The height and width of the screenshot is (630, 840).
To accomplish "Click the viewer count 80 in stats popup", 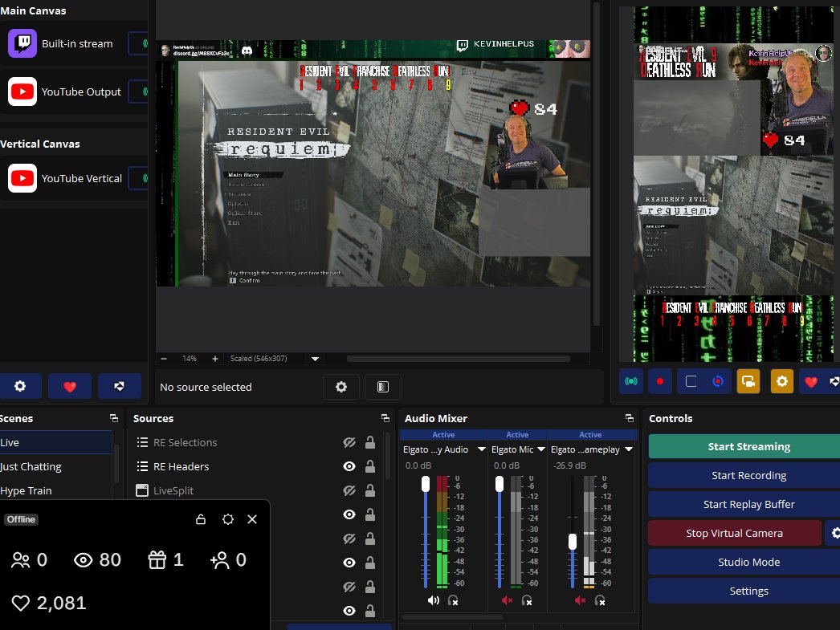I will click(x=110, y=560).
